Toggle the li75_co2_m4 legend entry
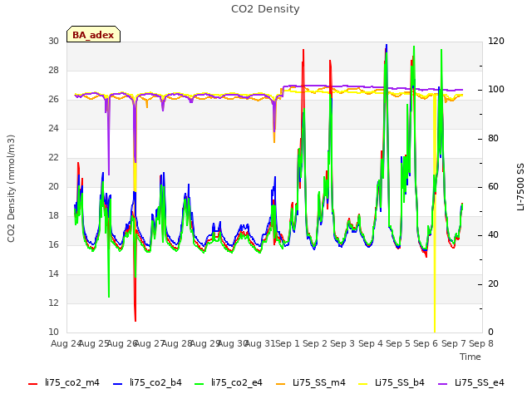This screenshot has height=399, width=532. pyautogui.click(x=64, y=382)
